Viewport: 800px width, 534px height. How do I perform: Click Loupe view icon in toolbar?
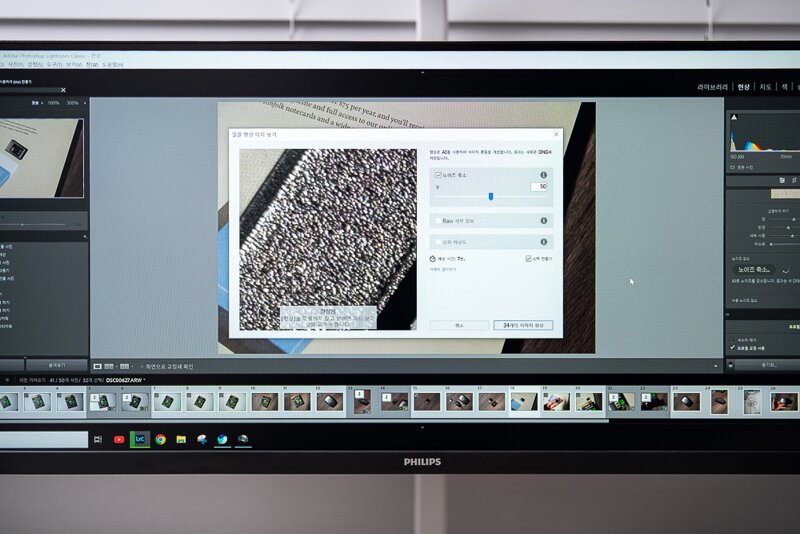[x=97, y=366]
